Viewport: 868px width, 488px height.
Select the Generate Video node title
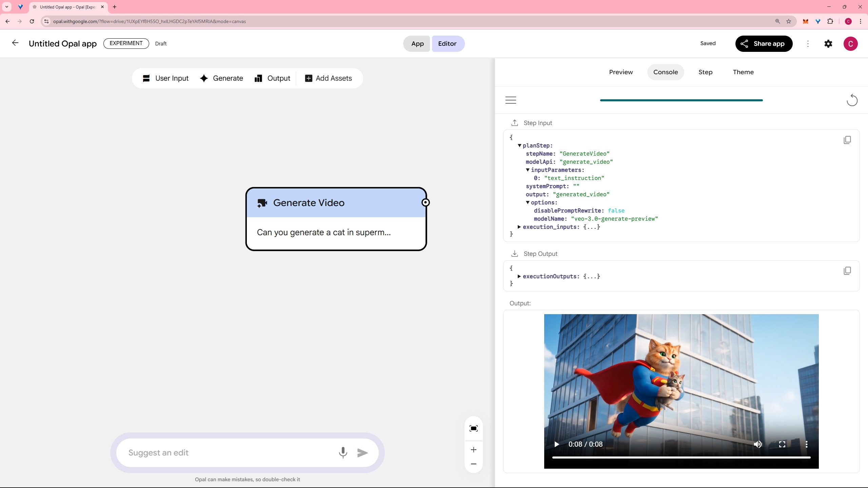[309, 203]
